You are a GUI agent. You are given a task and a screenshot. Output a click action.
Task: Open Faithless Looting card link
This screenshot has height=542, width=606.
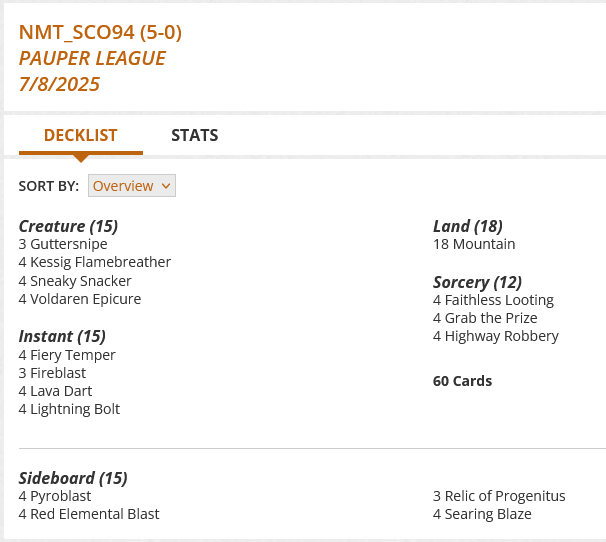(499, 300)
